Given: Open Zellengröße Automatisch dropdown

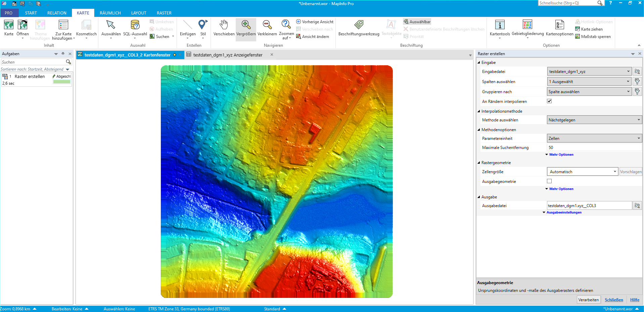Looking at the screenshot, I should [x=583, y=171].
